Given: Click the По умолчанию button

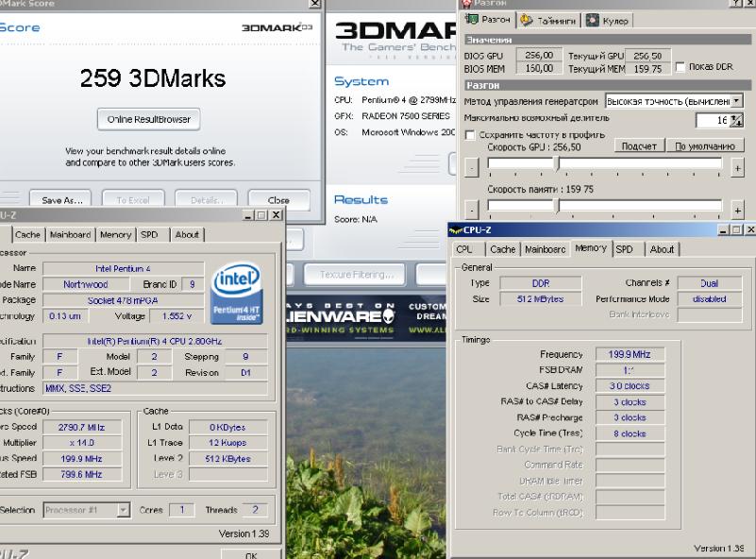Looking at the screenshot, I should pyautogui.click(x=705, y=145).
